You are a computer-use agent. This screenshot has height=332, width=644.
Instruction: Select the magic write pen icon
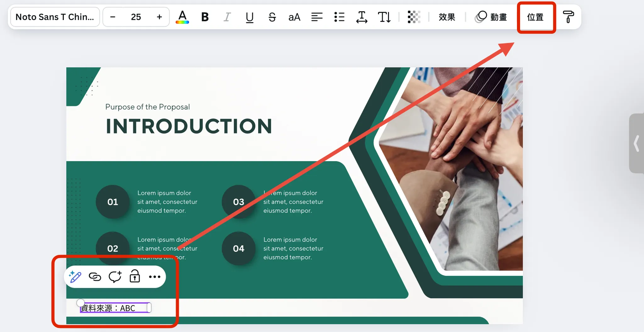click(75, 277)
